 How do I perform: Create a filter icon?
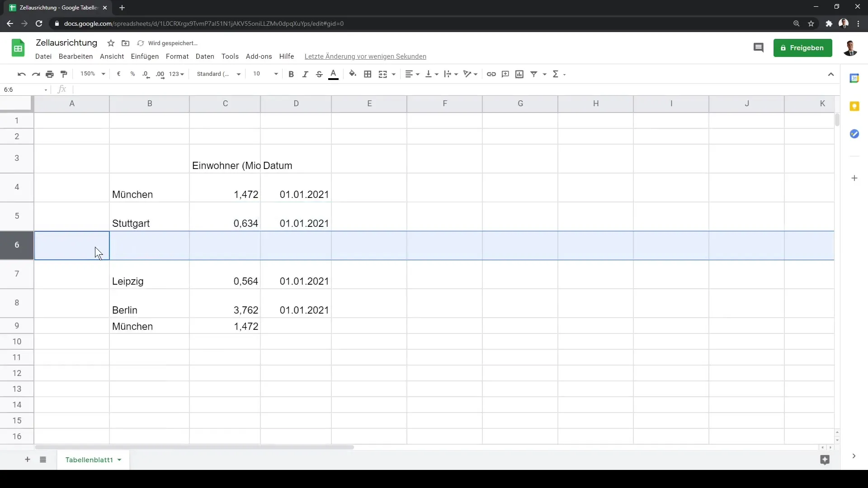coord(534,74)
